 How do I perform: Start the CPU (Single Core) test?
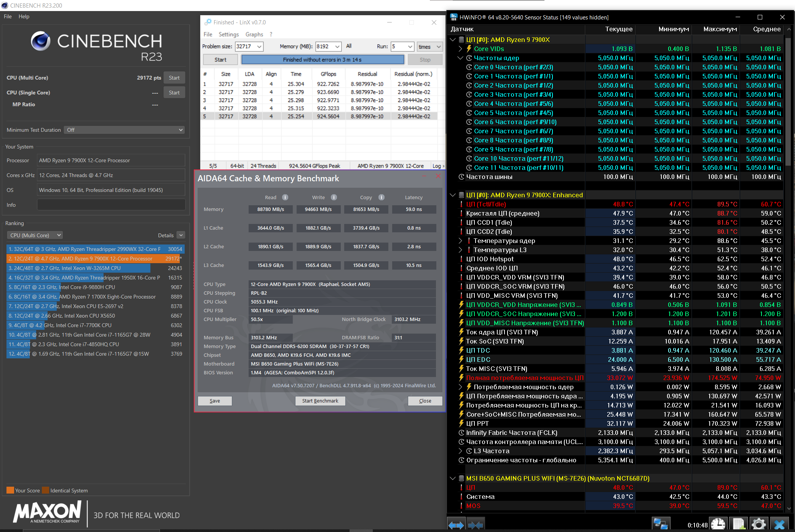coord(174,93)
